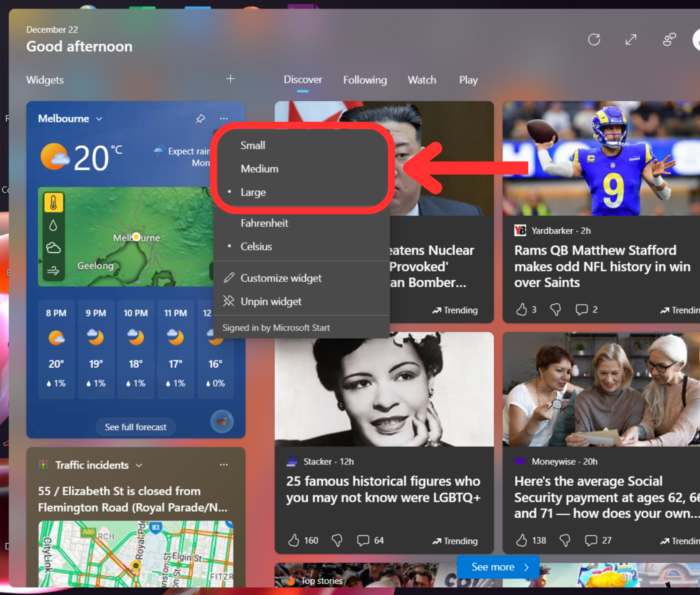The width and height of the screenshot is (700, 595).
Task: Click the add widgets plus icon
Action: [x=230, y=79]
